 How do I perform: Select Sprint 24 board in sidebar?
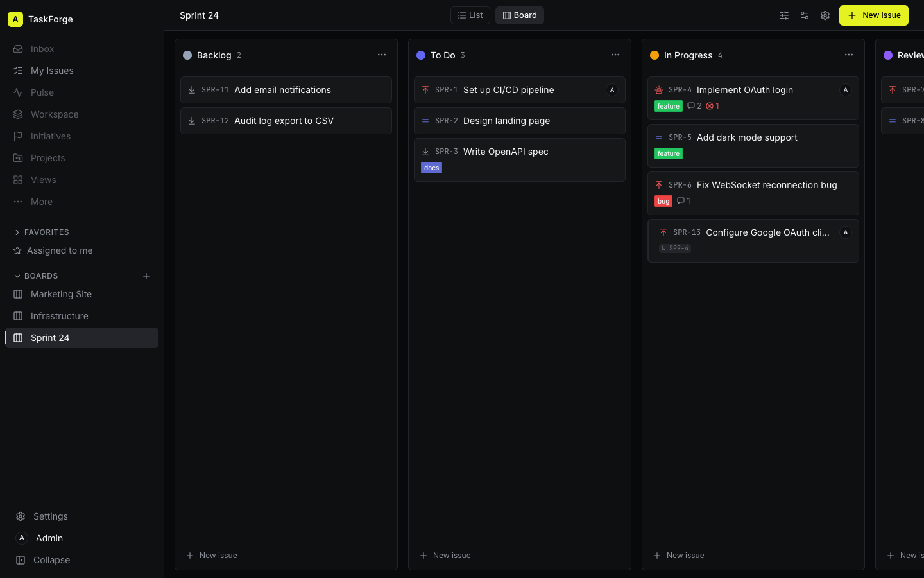pyautogui.click(x=81, y=338)
